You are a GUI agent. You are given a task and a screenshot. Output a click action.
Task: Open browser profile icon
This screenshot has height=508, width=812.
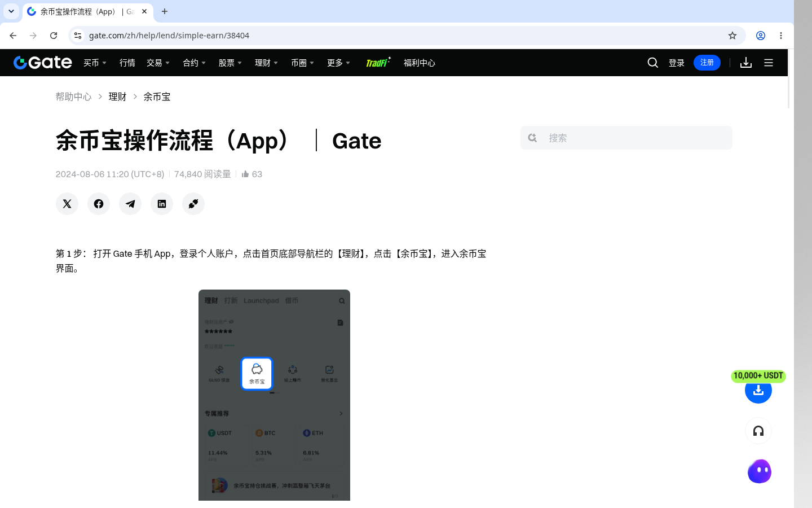pyautogui.click(x=761, y=36)
